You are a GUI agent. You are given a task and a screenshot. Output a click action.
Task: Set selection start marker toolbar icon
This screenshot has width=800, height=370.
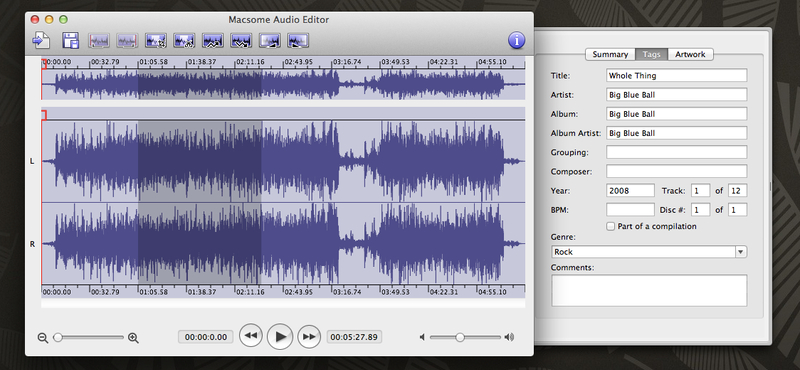[98, 41]
